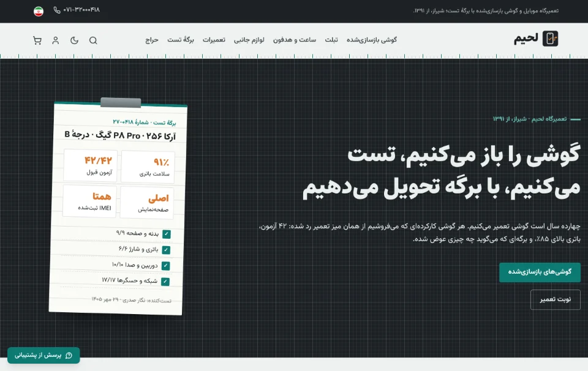The image size is (588, 371).
Task: Click the chat icon in support button
Action: pos(69,355)
